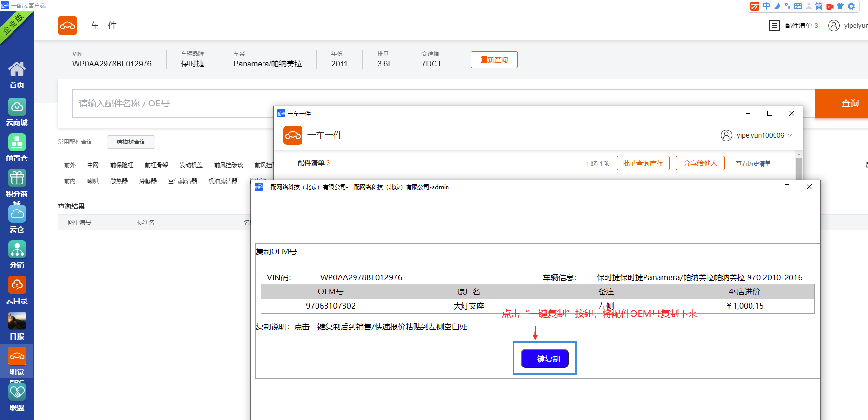Click the red video camera icon
The height and width of the screenshot is (420, 868).
tap(830, 6)
